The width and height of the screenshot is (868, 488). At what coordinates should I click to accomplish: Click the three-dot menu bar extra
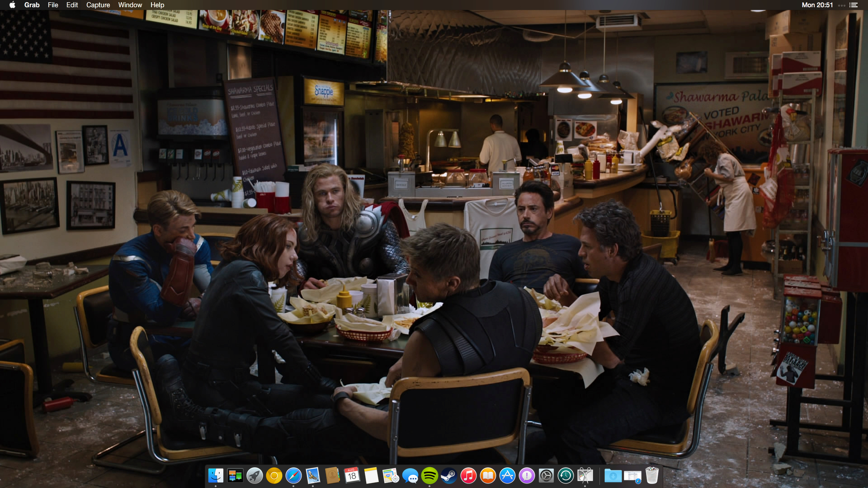(x=841, y=5)
